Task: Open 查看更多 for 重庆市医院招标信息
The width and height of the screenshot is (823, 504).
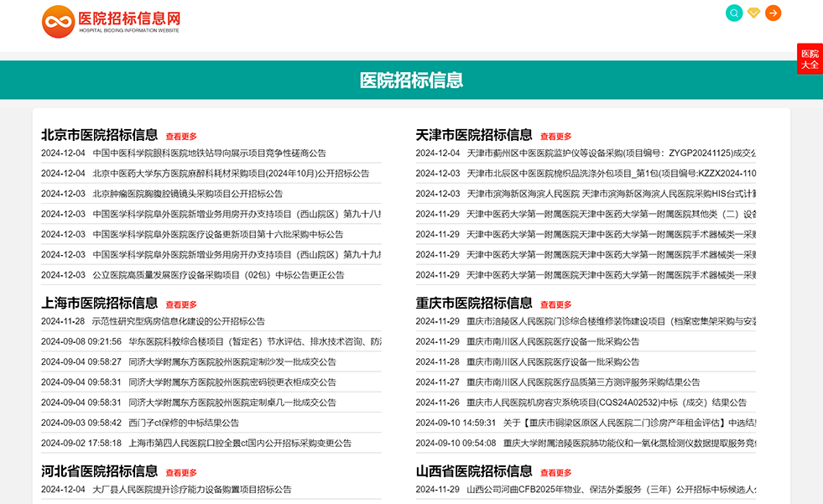Action: pyautogui.click(x=555, y=305)
